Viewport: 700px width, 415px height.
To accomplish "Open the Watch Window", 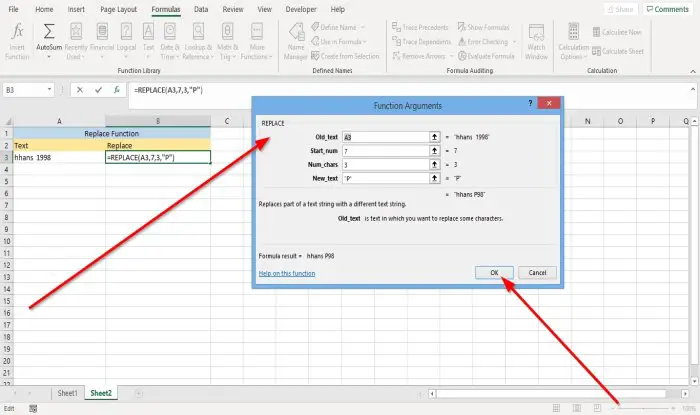I will pyautogui.click(x=536, y=41).
